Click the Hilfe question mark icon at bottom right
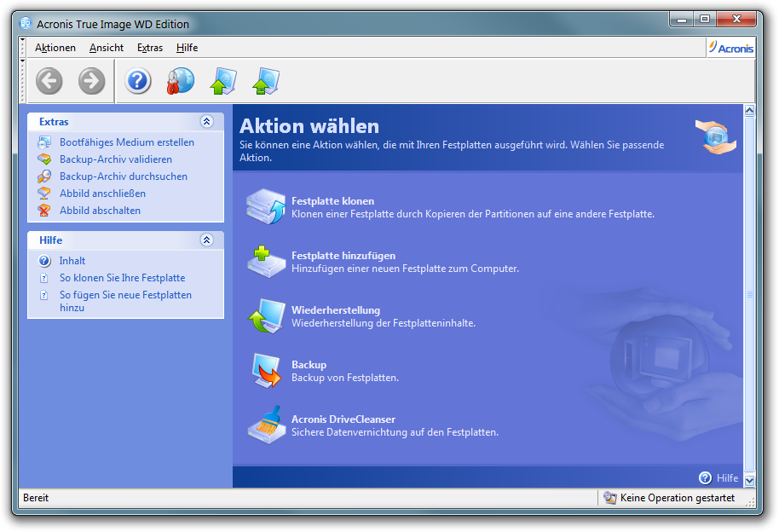 pos(705,477)
